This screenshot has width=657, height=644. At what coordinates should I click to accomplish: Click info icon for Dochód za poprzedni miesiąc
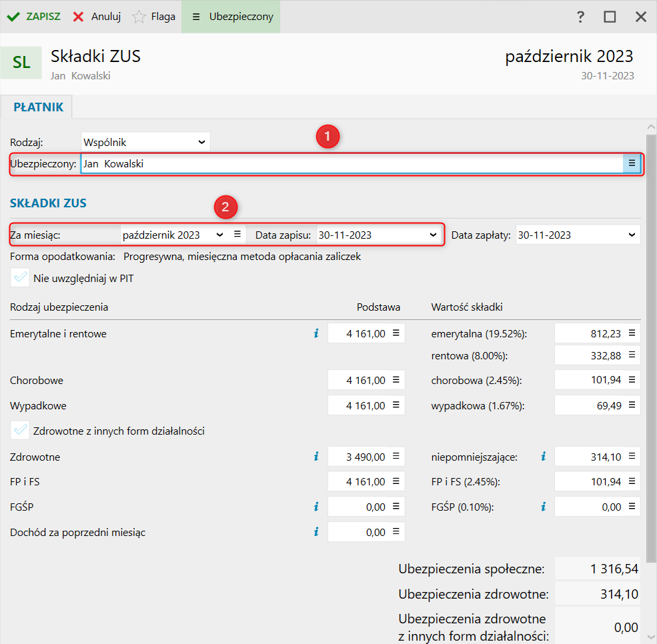click(316, 532)
